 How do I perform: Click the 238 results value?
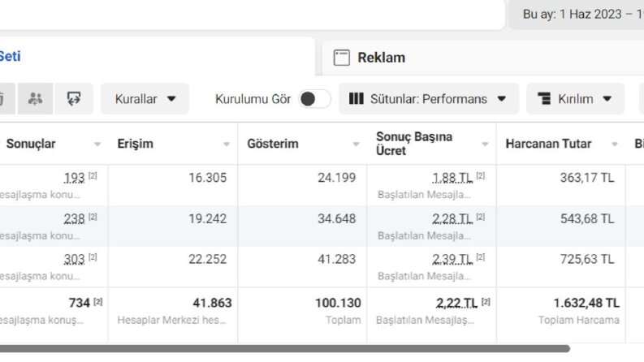click(75, 219)
